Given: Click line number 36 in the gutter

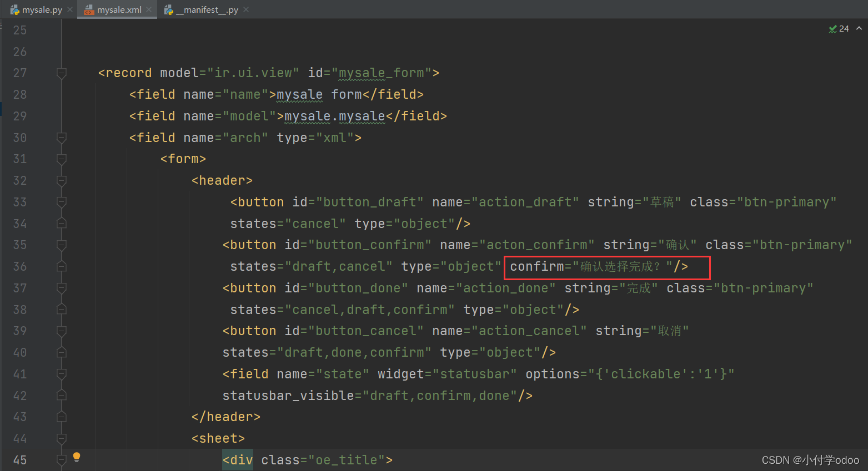Looking at the screenshot, I should (x=19, y=266).
